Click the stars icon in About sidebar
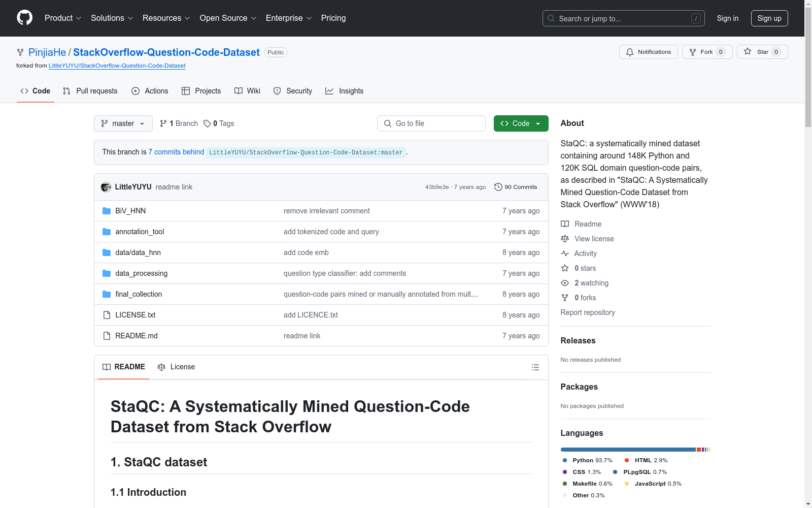The image size is (812, 508). pyautogui.click(x=565, y=268)
